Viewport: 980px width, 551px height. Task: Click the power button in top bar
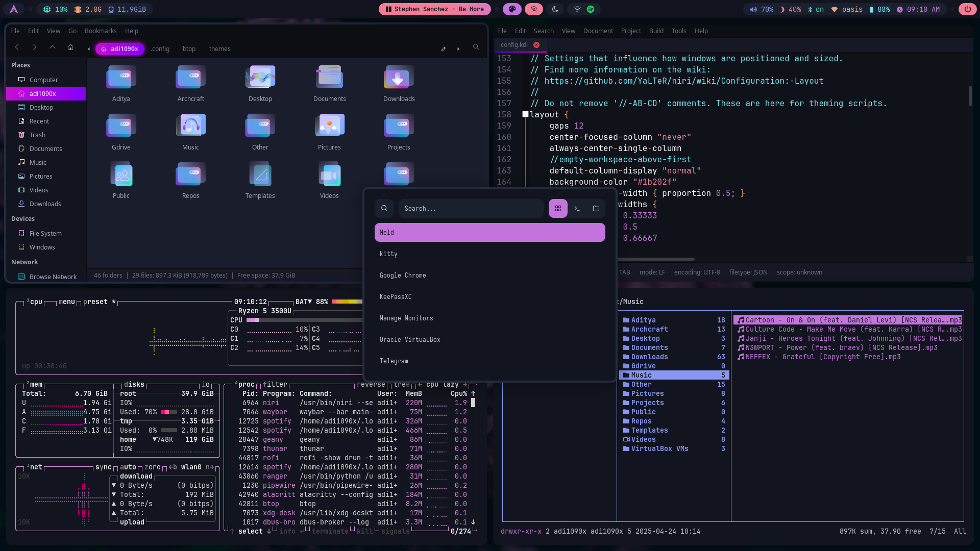coord(967,9)
